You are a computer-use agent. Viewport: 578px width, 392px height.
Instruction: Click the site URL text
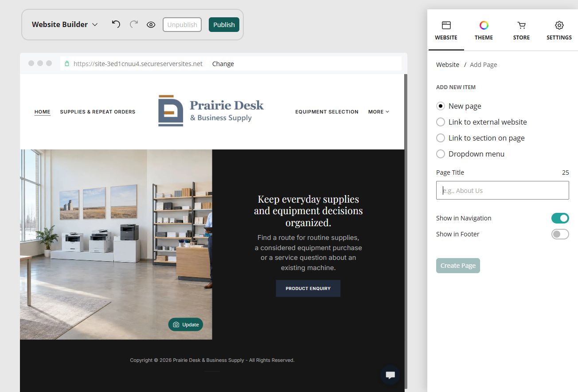tap(138, 64)
